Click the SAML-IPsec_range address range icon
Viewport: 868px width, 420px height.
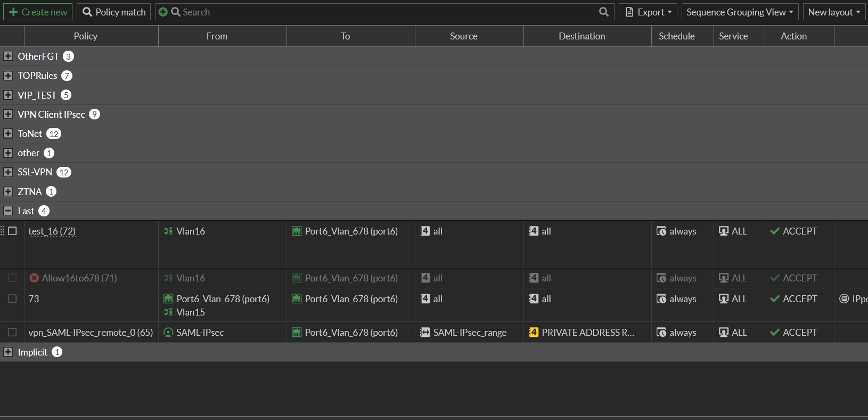tap(425, 332)
